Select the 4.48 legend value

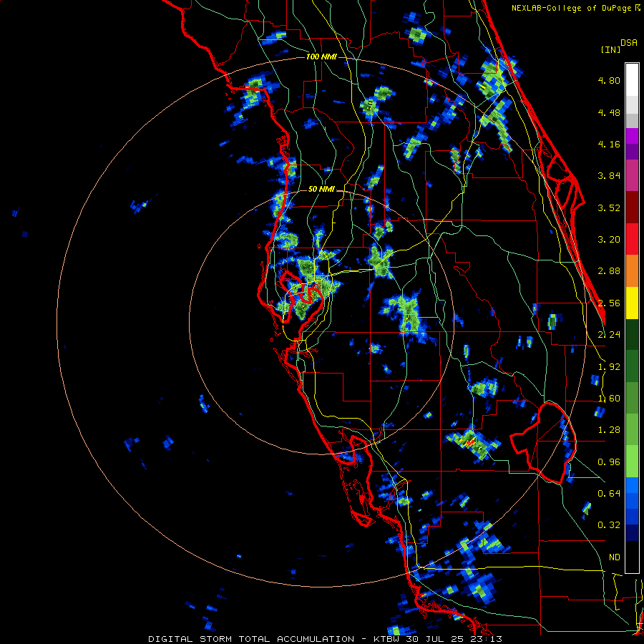[609, 112]
